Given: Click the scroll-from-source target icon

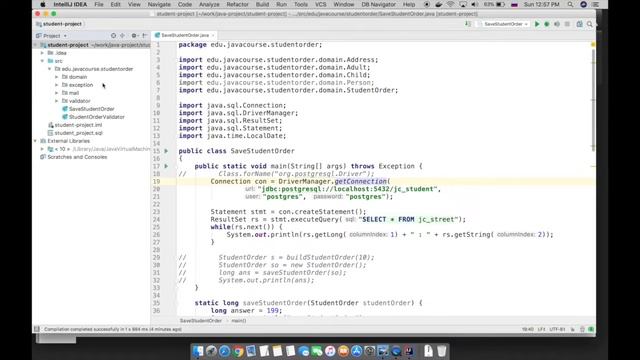Looking at the screenshot, I should [x=113, y=36].
